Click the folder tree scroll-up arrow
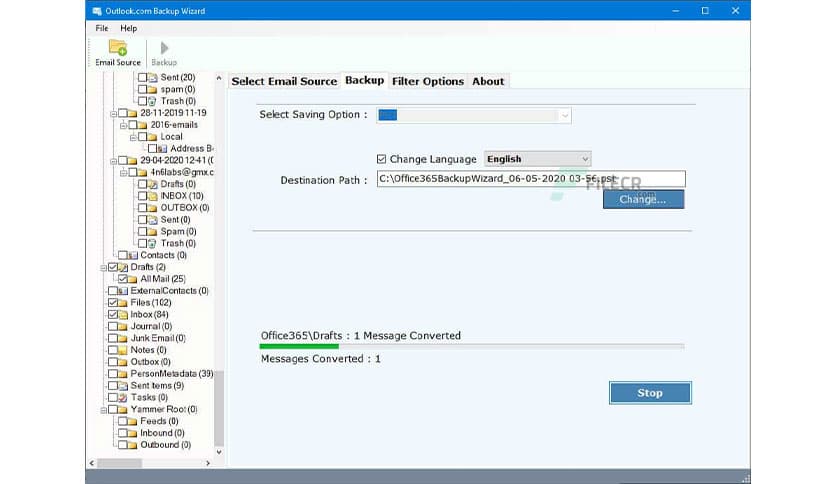Screen dimensions: 836x484 pos(219,78)
